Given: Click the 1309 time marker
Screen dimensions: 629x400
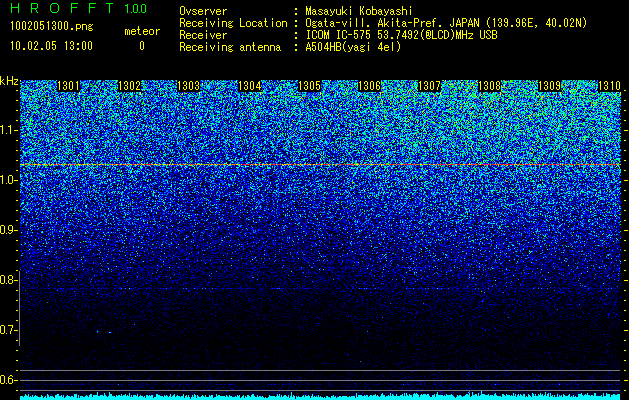Looking at the screenshot, I should coord(549,86).
